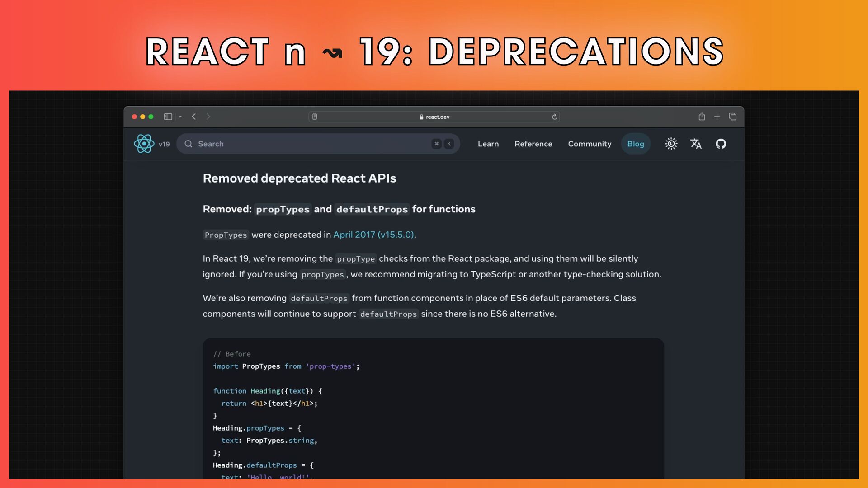Viewport: 868px width, 488px height.
Task: Reload the page with refresh icon
Action: point(554,117)
